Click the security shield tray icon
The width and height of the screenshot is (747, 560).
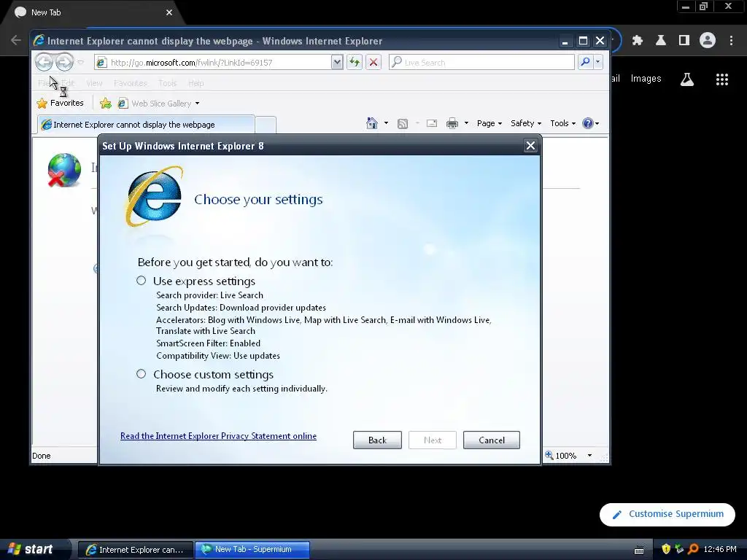(x=666, y=549)
